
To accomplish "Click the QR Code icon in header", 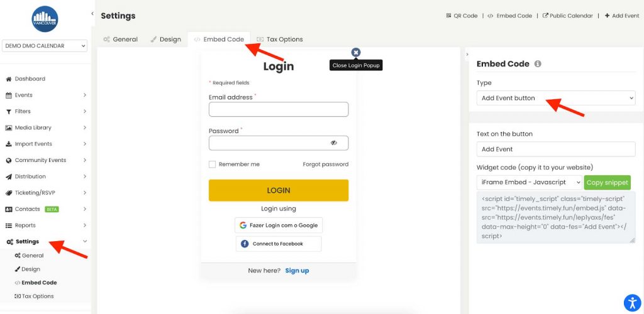I will coord(448,16).
